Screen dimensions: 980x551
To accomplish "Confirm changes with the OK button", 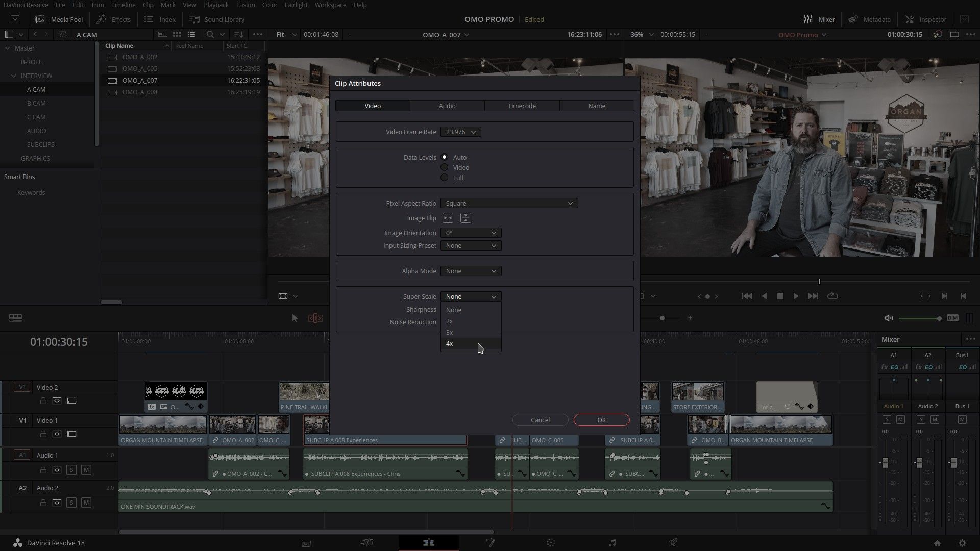I will [601, 419].
